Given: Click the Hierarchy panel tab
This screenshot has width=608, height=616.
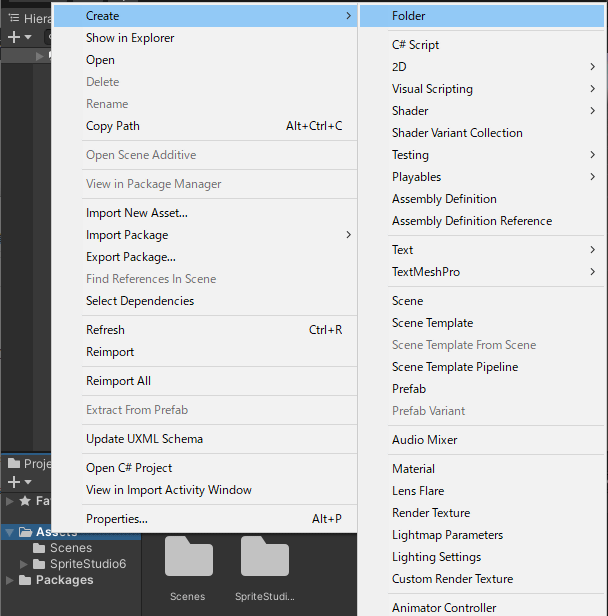Looking at the screenshot, I should pos(27,18).
